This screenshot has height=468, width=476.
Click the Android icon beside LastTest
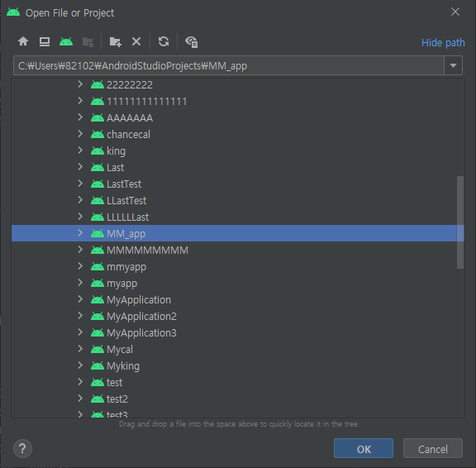[98, 184]
